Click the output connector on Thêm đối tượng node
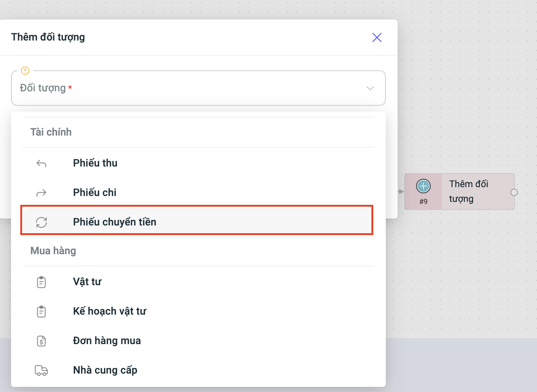 click(x=514, y=192)
